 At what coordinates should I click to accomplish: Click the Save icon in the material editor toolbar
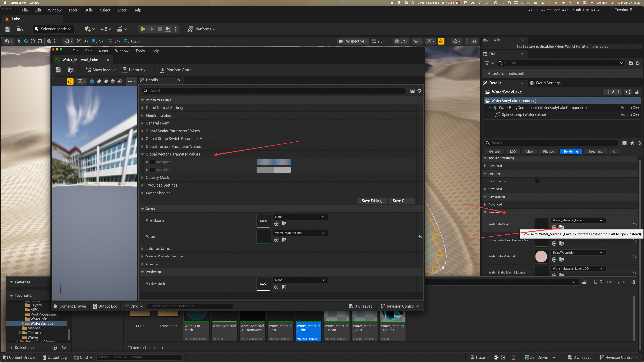pyautogui.click(x=58, y=70)
